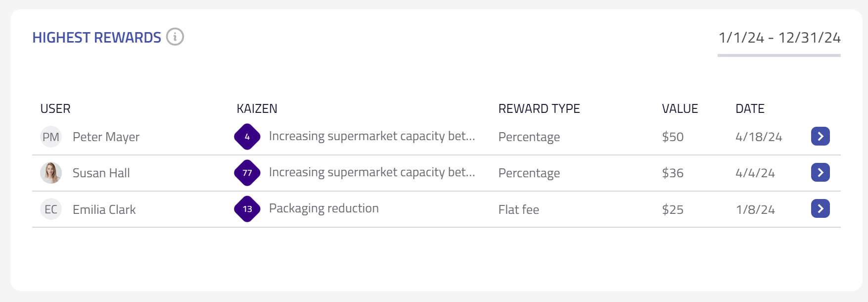
Task: Click kaizen badge number 4
Action: (x=247, y=137)
